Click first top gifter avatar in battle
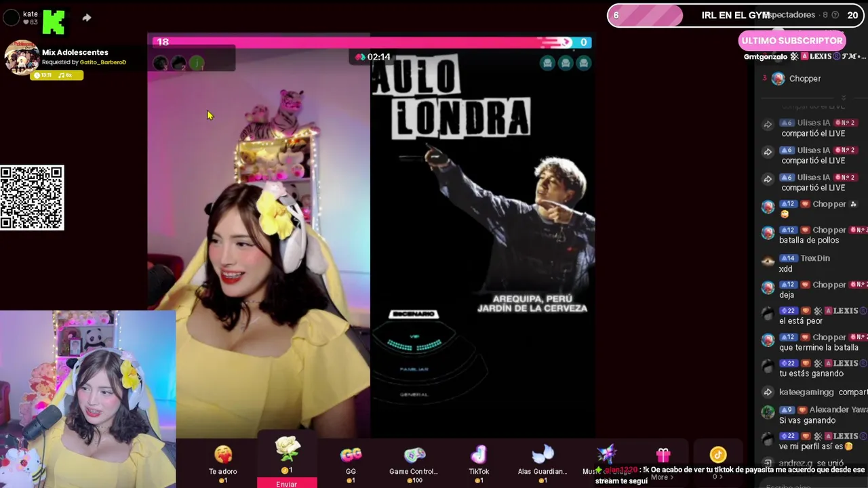Screen dimensions: 868x488 [160, 63]
